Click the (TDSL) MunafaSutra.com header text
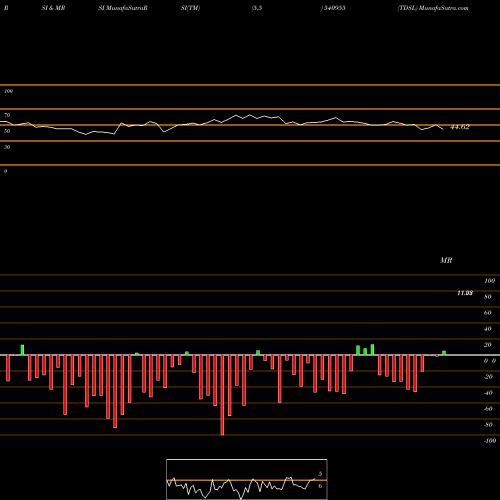The height and width of the screenshot is (500, 500). pos(433,8)
